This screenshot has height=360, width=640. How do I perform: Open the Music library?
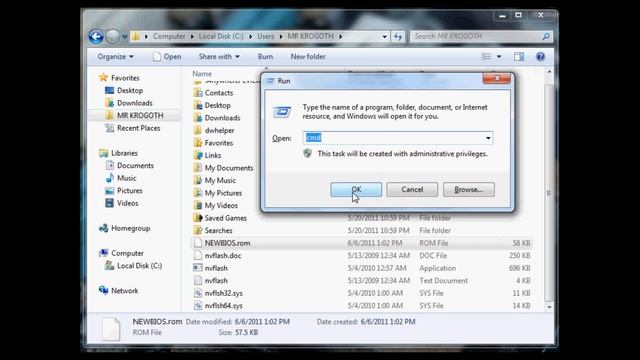(x=127, y=178)
